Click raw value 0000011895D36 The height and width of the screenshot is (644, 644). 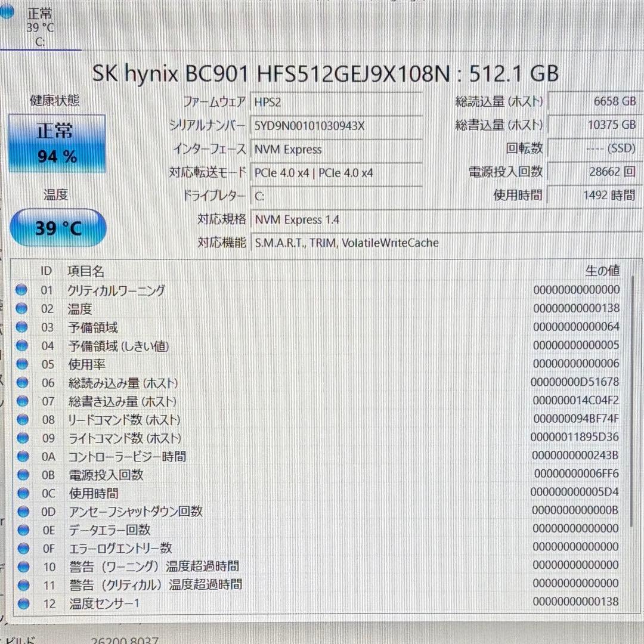click(575, 437)
